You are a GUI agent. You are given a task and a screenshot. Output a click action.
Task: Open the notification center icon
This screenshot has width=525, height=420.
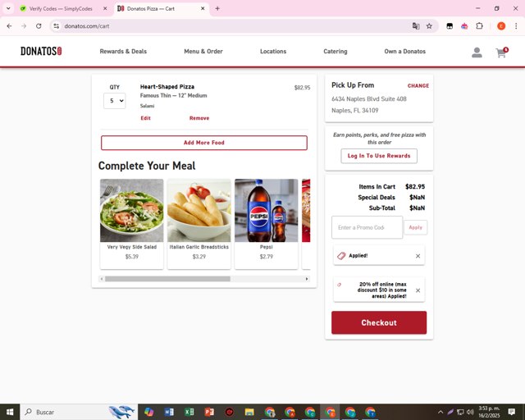pos(512,412)
